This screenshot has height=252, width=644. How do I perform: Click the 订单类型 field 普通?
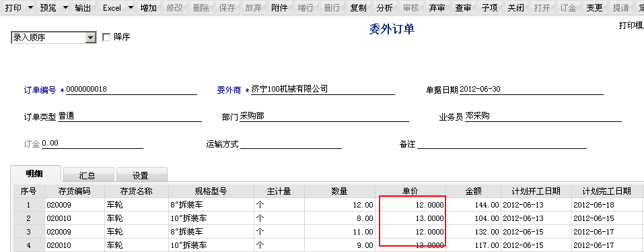pyautogui.click(x=130, y=117)
